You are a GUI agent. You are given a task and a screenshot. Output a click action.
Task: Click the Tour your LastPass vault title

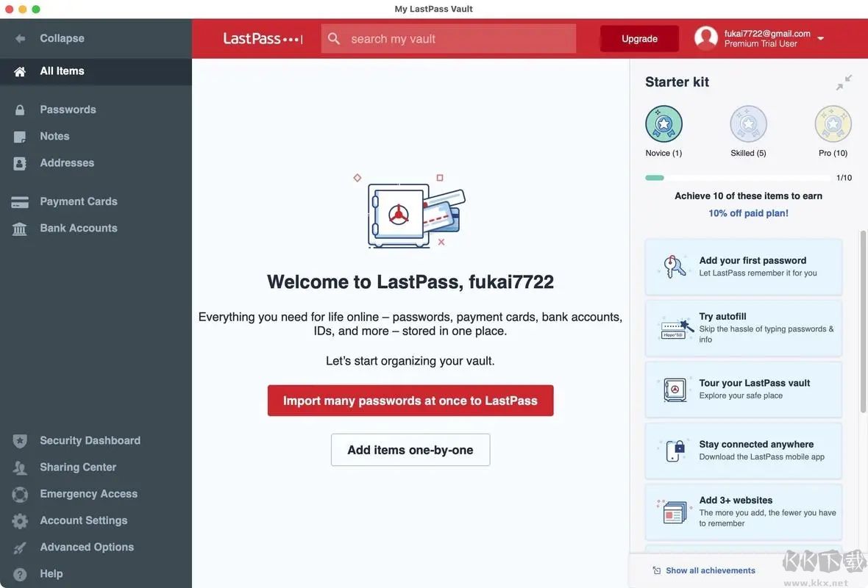point(755,383)
